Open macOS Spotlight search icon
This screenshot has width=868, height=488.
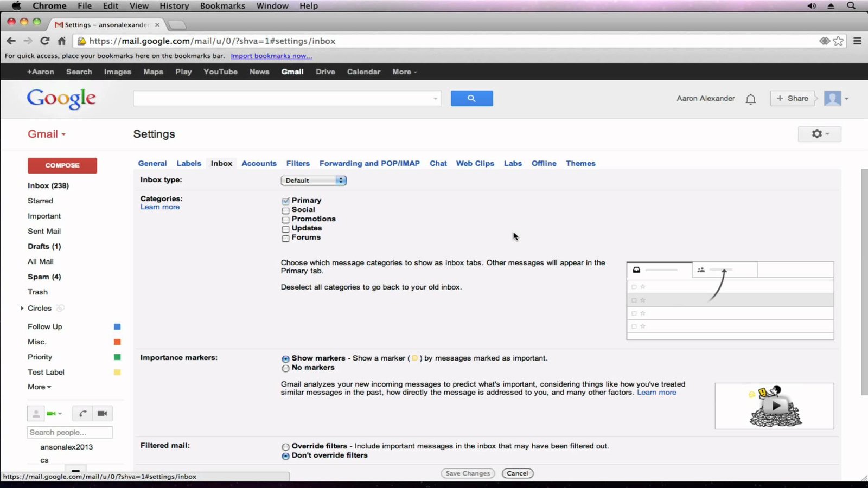tap(851, 5)
